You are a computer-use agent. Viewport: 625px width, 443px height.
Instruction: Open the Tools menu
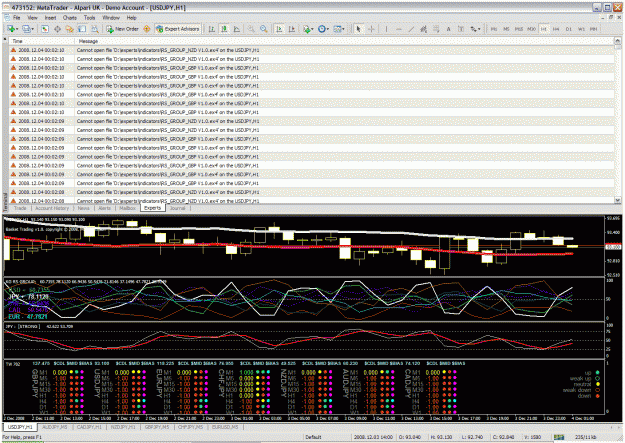89,18
